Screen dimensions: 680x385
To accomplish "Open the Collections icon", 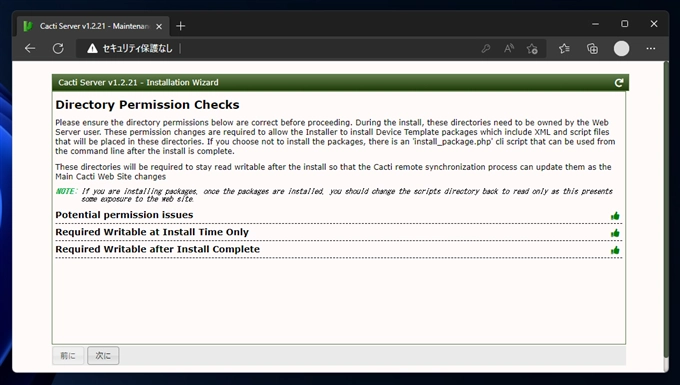I will pos(592,49).
